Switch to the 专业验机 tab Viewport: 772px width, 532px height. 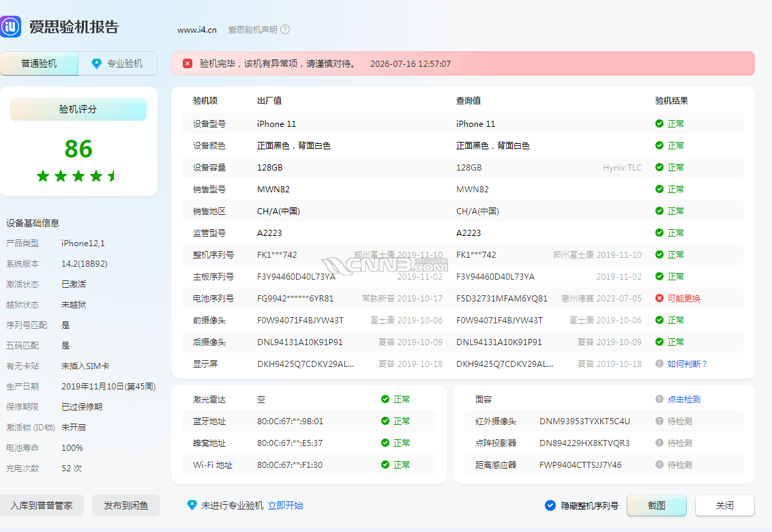point(118,63)
